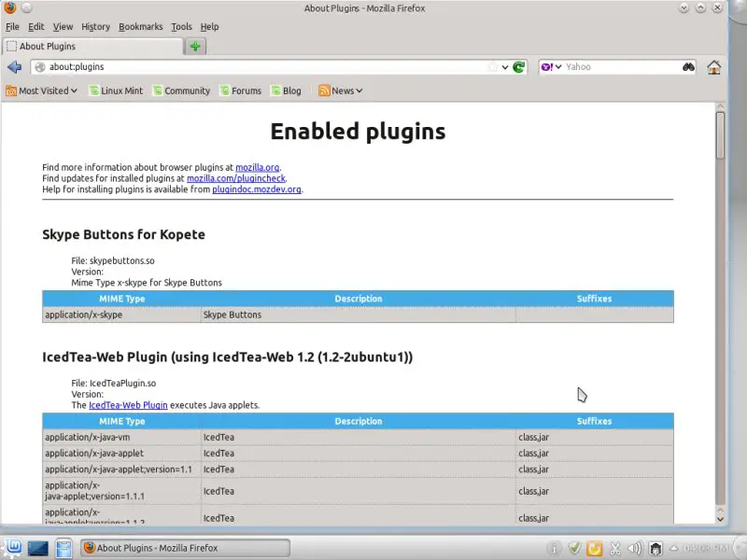Viewport: 747px width, 560px height.
Task: Click the scrollbar up arrow
Action: [720, 106]
